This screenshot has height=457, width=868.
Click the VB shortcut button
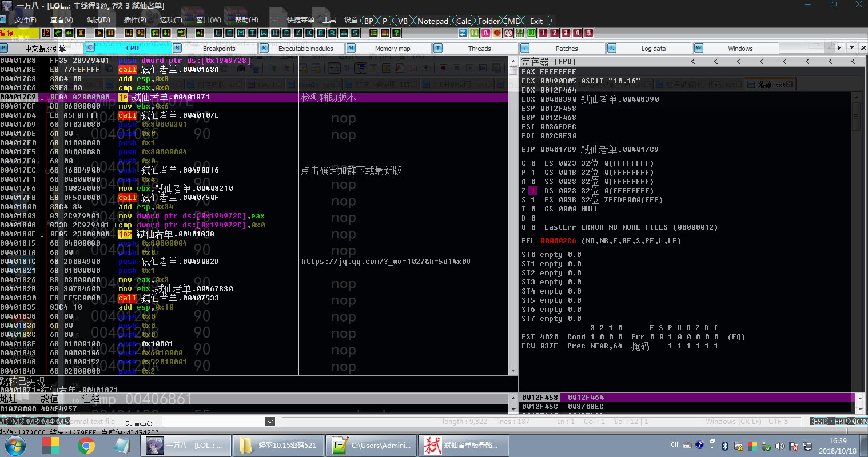(x=403, y=21)
